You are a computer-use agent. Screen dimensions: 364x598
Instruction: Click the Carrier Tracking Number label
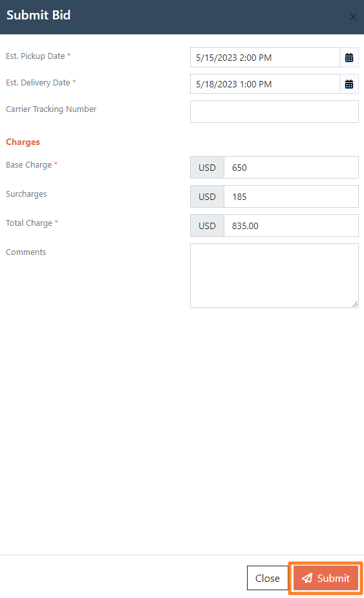coord(51,109)
